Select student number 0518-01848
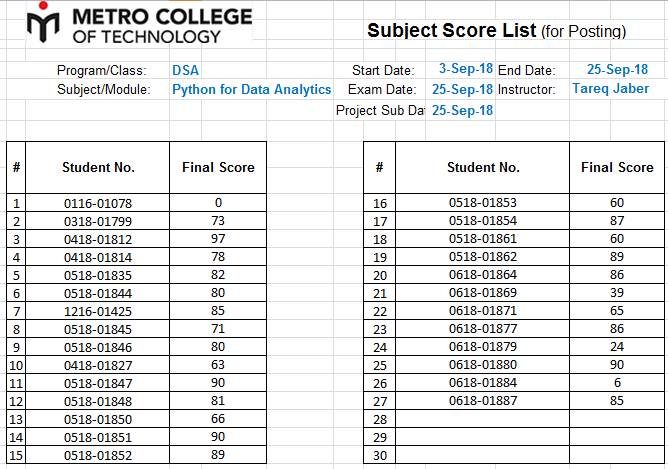Screen dimensions: 668x469 (98, 402)
